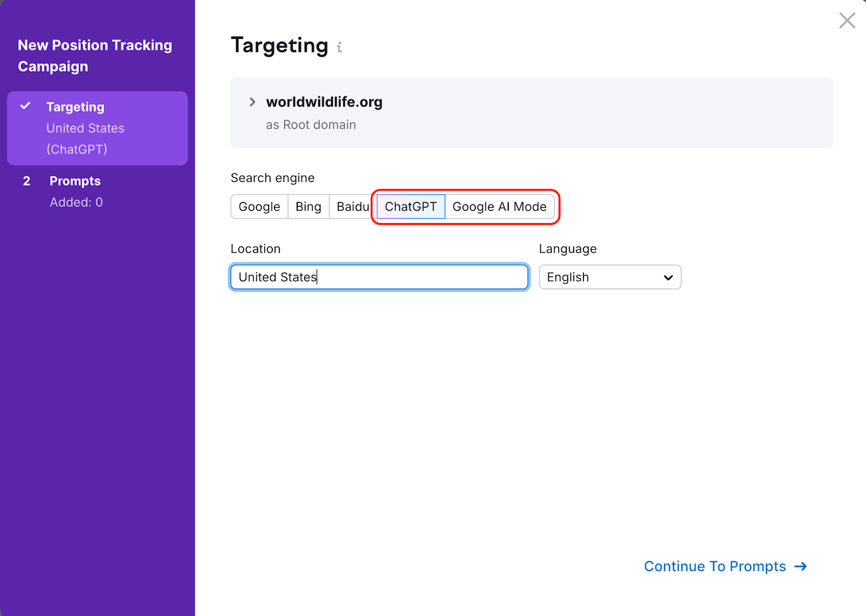Go to the Prompts step in sidebar
Viewport: 866px width, 616px height.
coord(75,181)
